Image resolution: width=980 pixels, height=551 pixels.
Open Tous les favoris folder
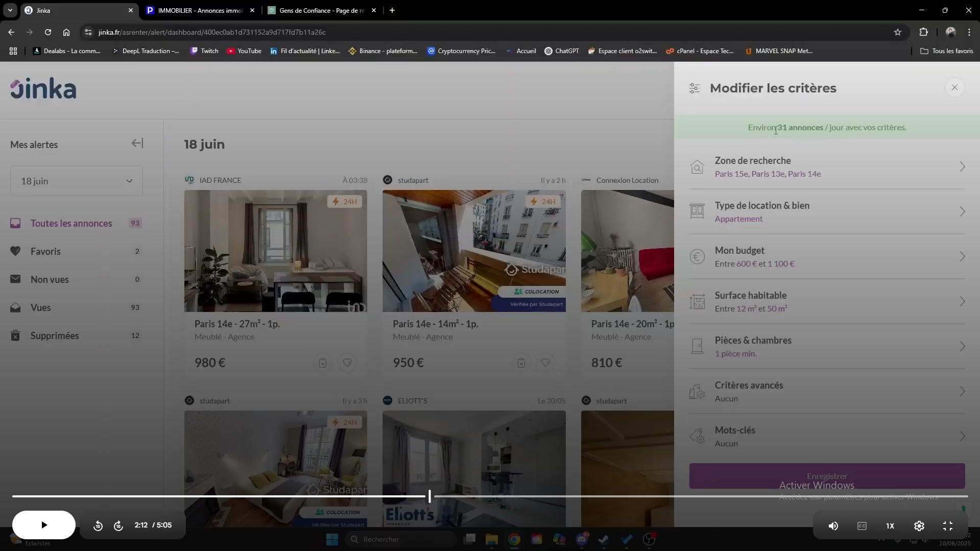947,51
